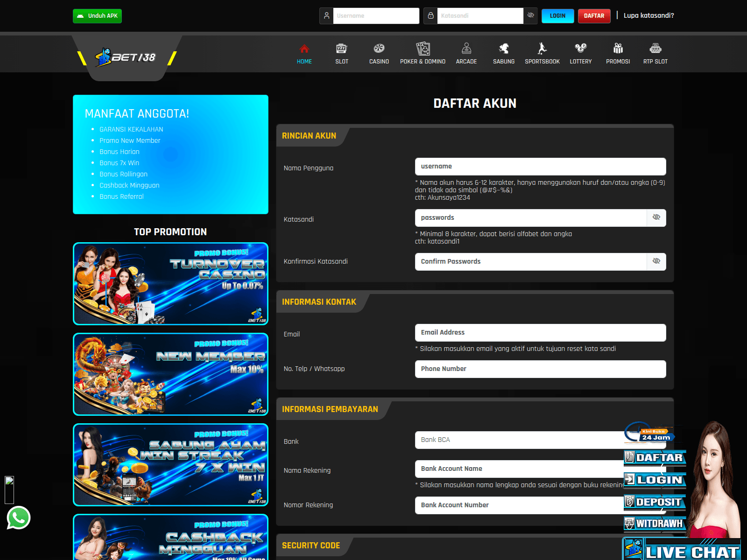Click the floating LOGIN side button
Screen dimensions: 747x560
coord(655,480)
